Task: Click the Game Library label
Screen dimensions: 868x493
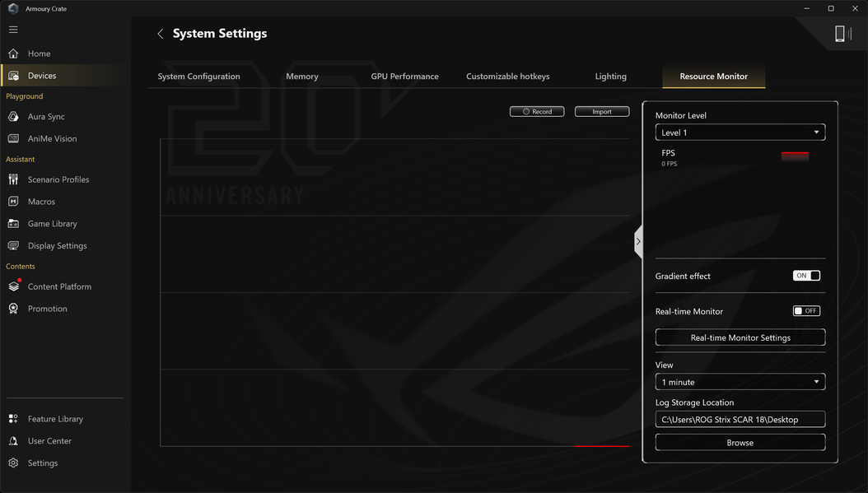Action: [x=53, y=224]
